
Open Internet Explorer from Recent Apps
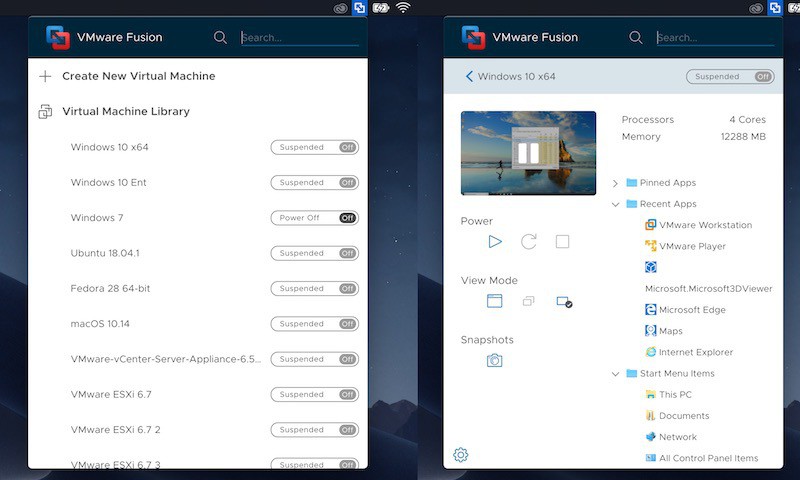(689, 352)
